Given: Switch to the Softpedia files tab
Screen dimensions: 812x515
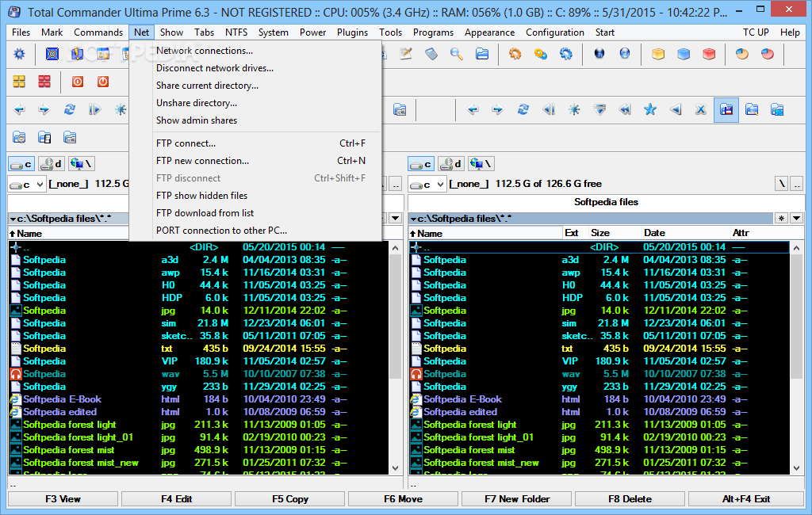Looking at the screenshot, I should tap(606, 202).
